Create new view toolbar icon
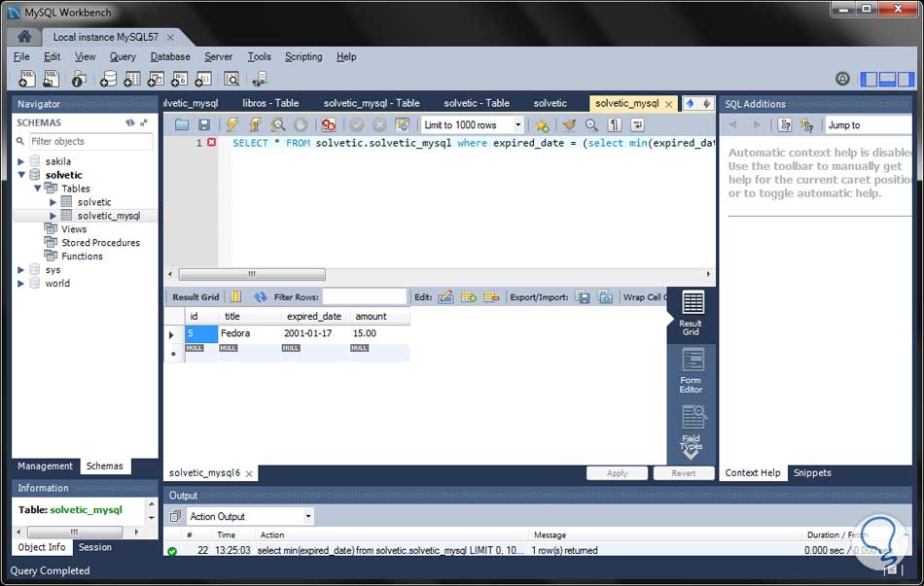The width and height of the screenshot is (924, 586). click(156, 79)
